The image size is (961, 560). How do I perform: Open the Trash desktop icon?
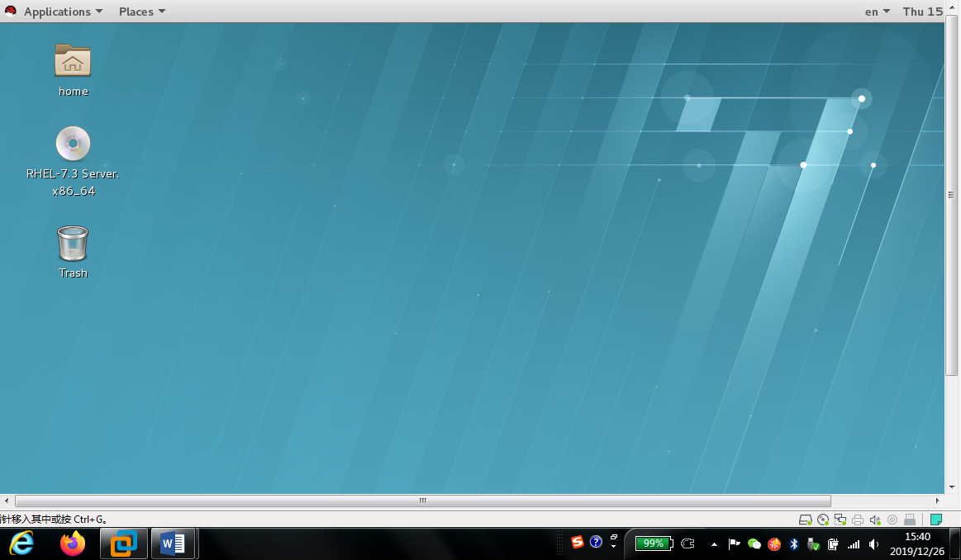tap(73, 244)
